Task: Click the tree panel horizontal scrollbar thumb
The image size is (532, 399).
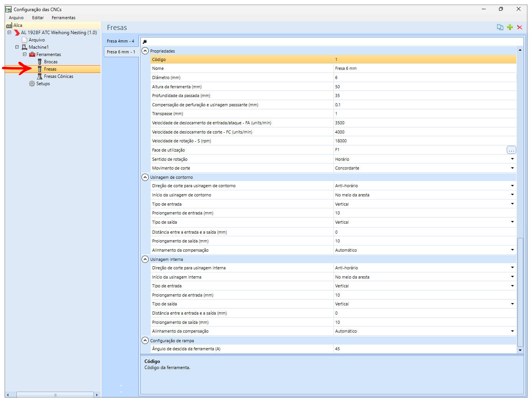Action: pyautogui.click(x=55, y=395)
